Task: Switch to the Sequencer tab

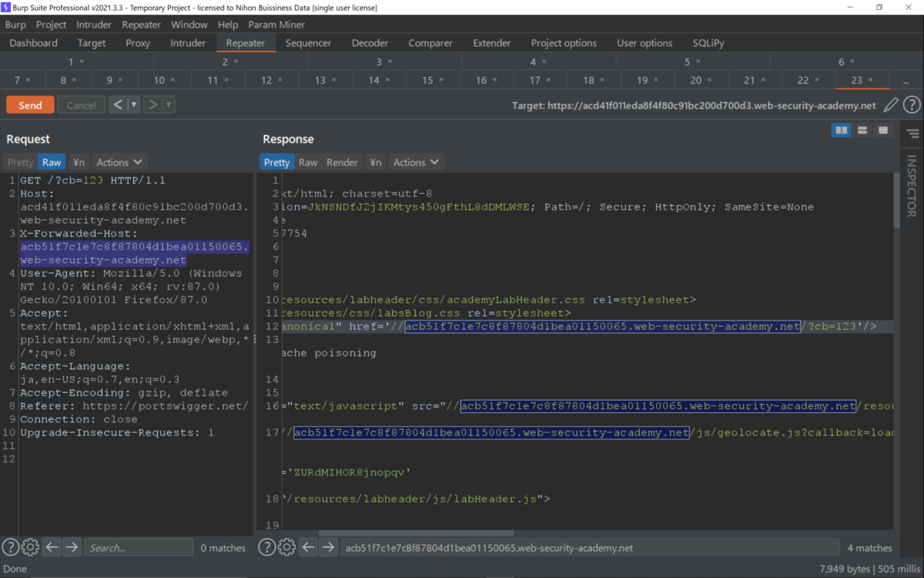Action: (x=308, y=43)
